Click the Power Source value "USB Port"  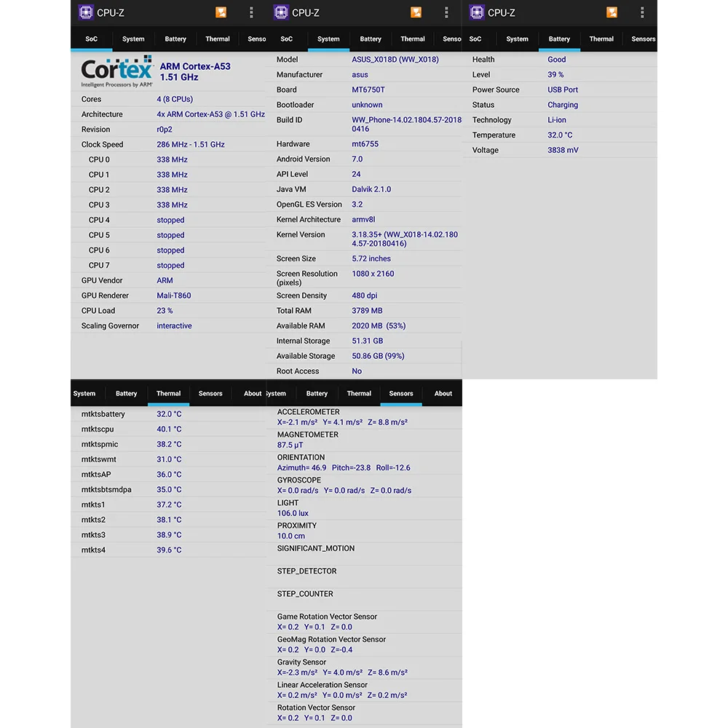[563, 90]
